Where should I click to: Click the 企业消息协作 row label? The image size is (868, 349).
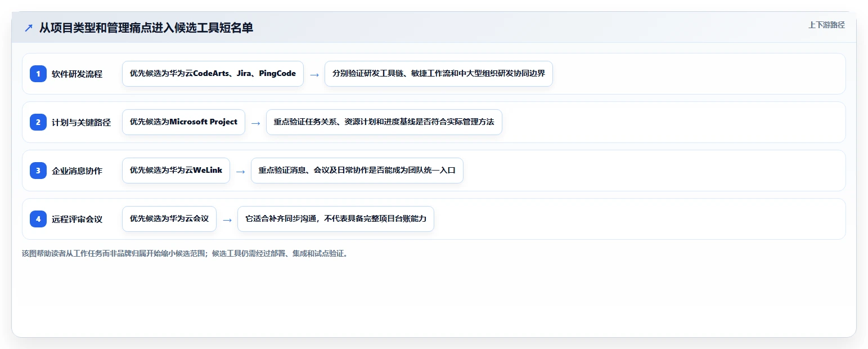77,171
